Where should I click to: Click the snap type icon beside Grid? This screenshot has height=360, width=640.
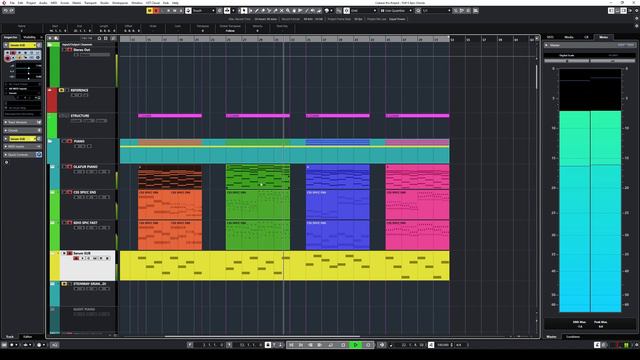pos(346,11)
